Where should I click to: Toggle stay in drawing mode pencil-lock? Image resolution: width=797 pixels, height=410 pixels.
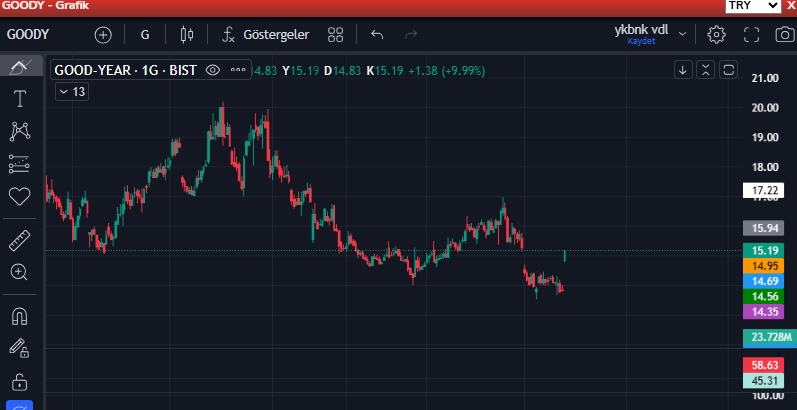pos(20,349)
